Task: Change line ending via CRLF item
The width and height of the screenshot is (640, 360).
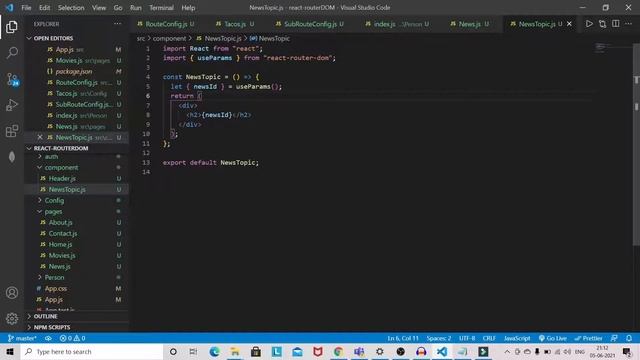Action: [489, 338]
